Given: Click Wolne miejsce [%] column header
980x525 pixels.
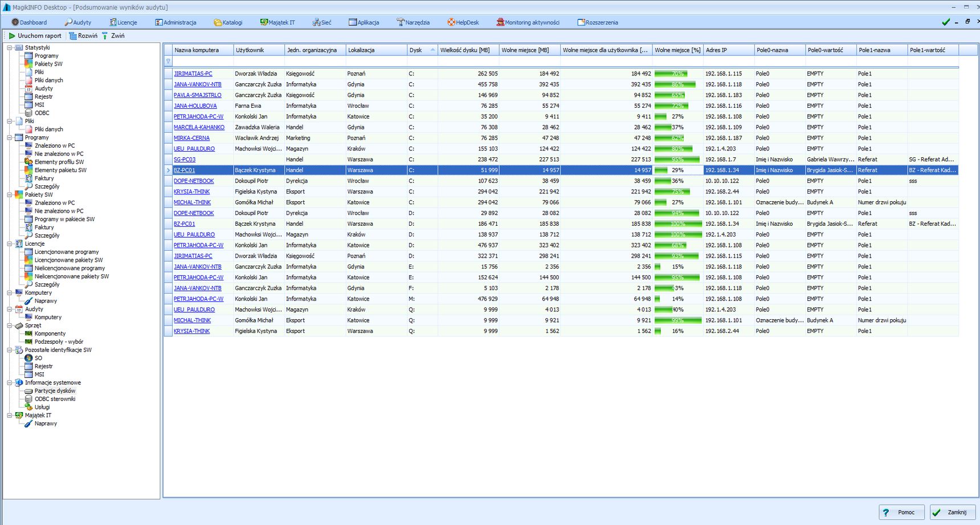Looking at the screenshot, I should (678, 50).
